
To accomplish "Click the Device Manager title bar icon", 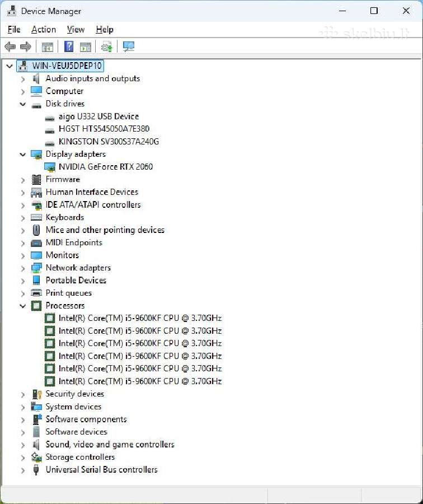I will pyautogui.click(x=12, y=11).
